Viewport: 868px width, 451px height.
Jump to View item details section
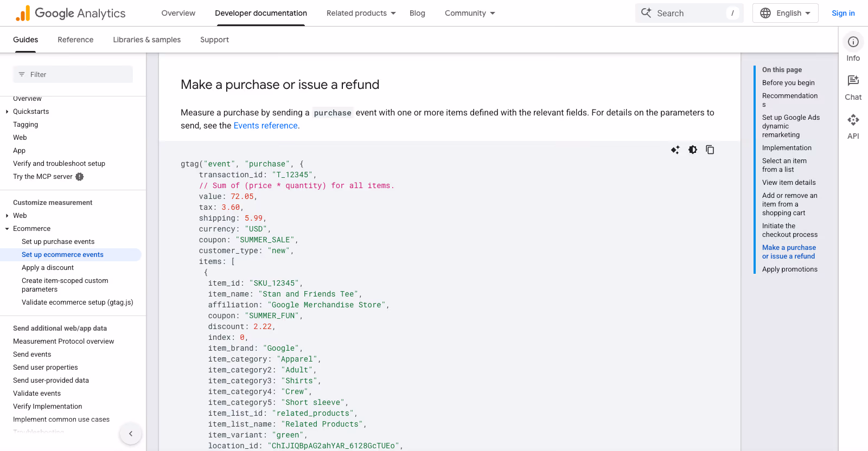point(789,183)
